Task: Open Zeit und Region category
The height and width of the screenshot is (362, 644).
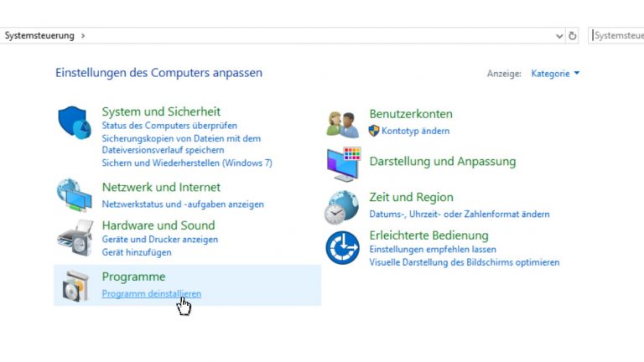Action: pyautogui.click(x=411, y=198)
